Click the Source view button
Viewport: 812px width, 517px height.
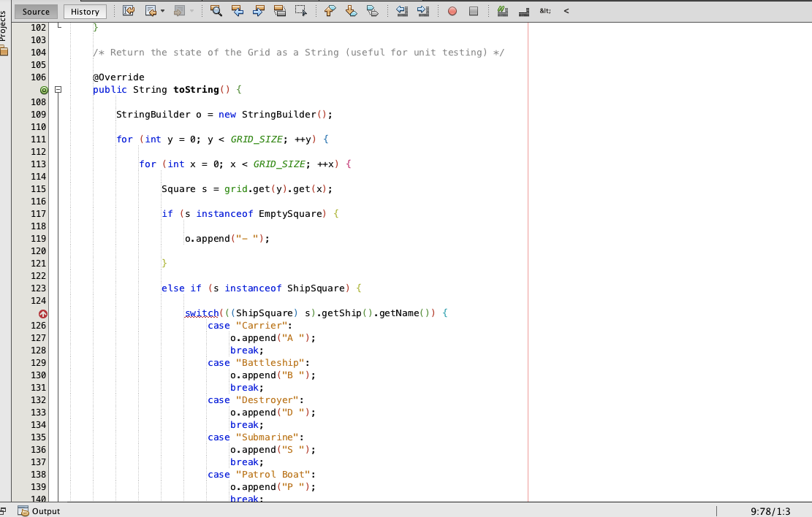(35, 12)
